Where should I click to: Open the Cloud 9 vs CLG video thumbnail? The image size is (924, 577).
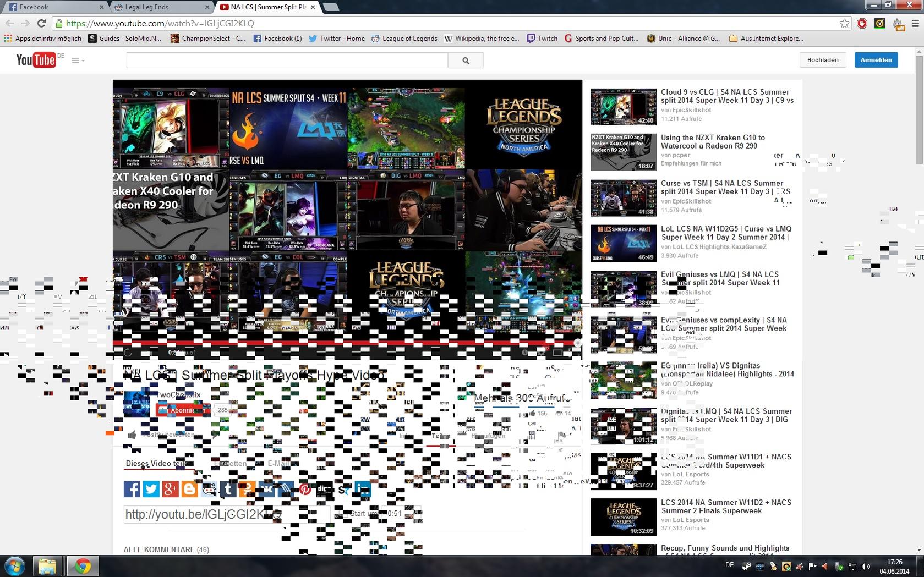tap(624, 107)
